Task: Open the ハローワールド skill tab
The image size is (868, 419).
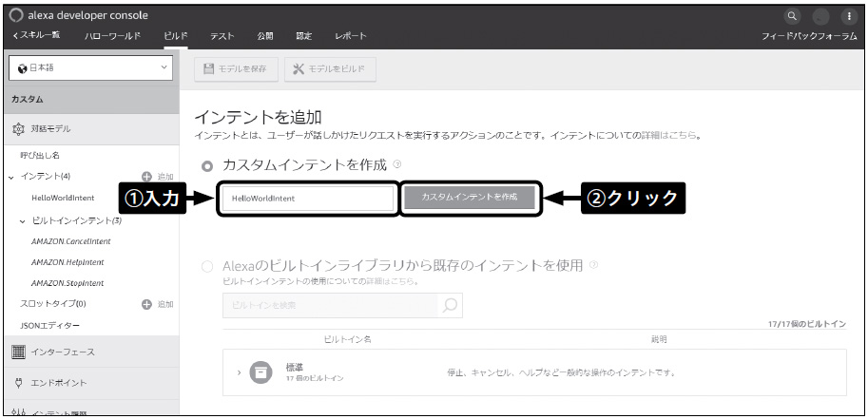Action: click(112, 36)
